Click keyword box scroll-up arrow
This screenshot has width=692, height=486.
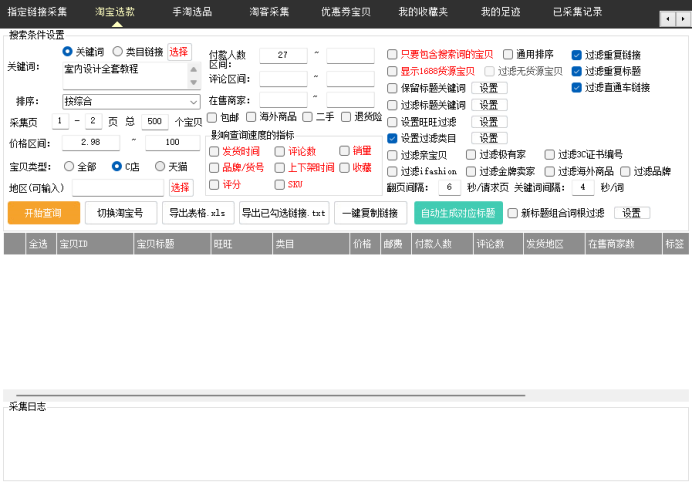pos(194,70)
